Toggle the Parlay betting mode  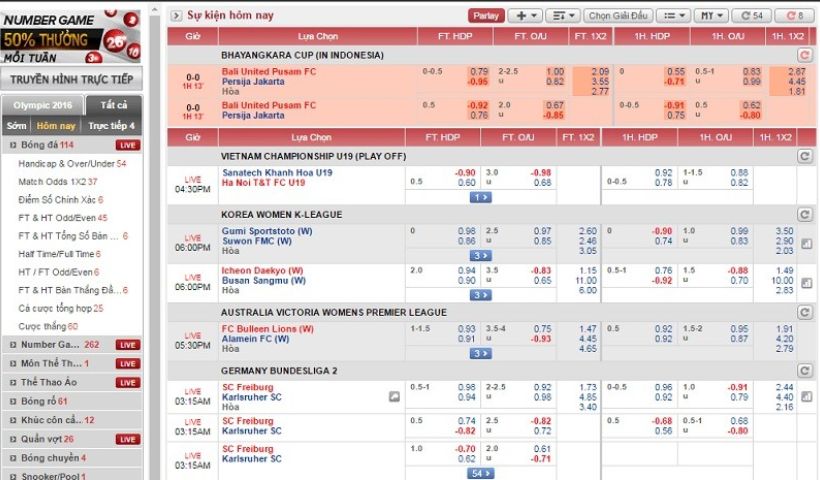(x=485, y=16)
